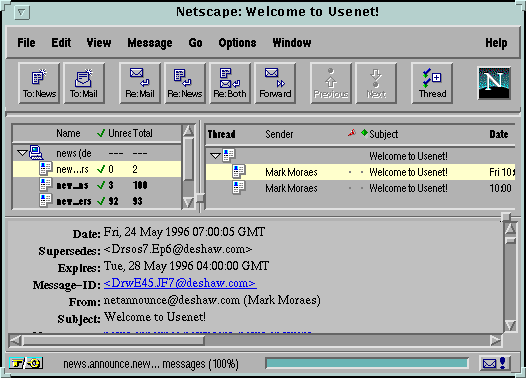
Task: Collapse the news server tree
Action: [22, 153]
